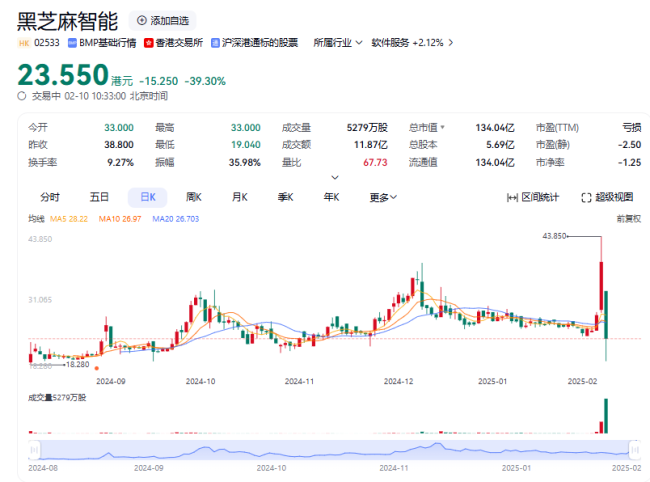This screenshot has width=650, height=482.
Task: Click the MA20 26.703 indicator label
Action: click(175, 219)
